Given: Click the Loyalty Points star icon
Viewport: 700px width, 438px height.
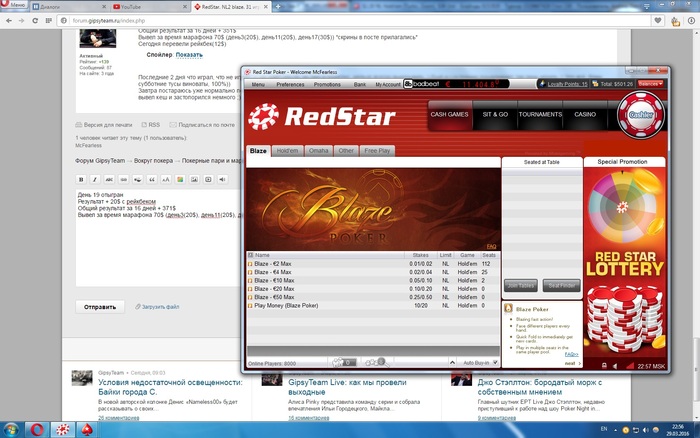Looking at the screenshot, I should pyautogui.click(x=542, y=83).
